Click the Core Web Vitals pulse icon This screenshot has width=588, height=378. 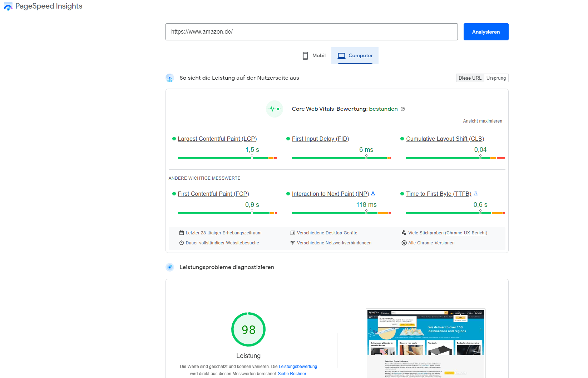coord(275,109)
